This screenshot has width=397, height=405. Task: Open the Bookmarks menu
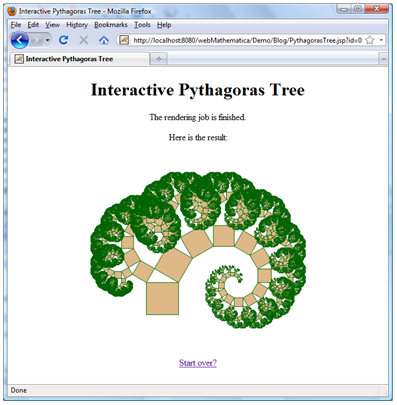click(x=111, y=25)
